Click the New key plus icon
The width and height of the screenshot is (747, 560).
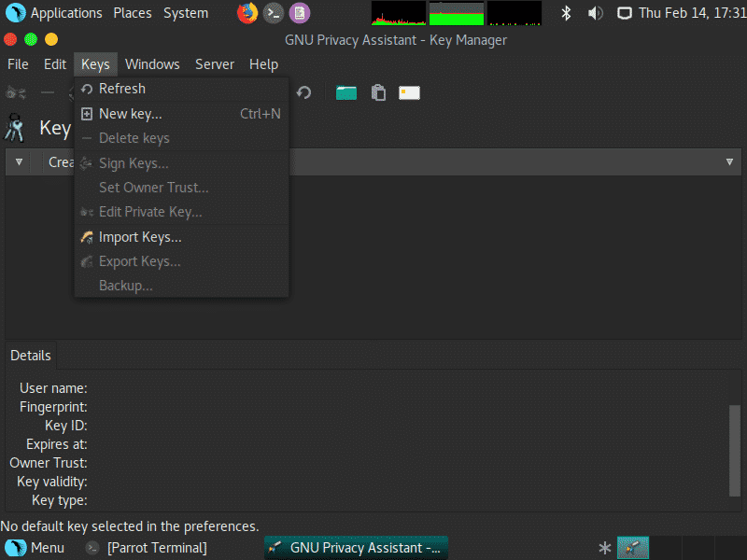click(x=87, y=114)
